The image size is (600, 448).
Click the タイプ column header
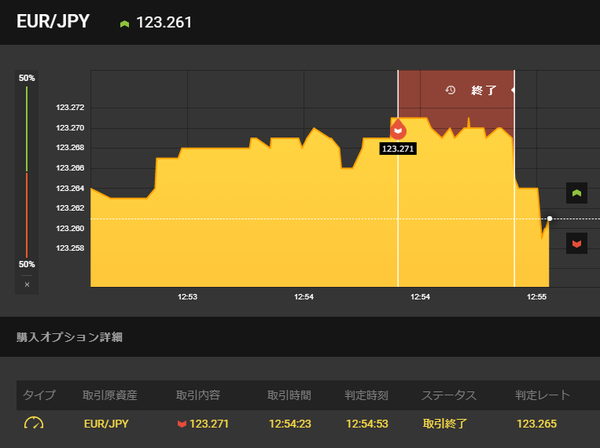[x=39, y=395]
